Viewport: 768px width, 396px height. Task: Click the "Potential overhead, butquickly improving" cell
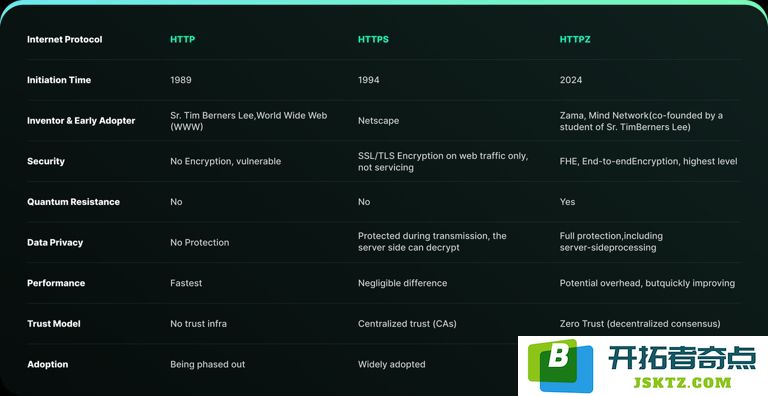[x=647, y=283]
